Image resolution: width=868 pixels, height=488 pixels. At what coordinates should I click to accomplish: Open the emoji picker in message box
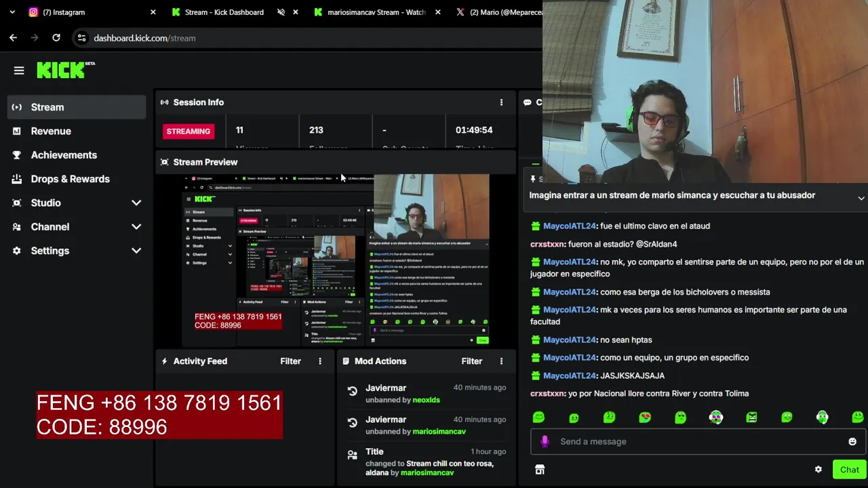(852, 441)
